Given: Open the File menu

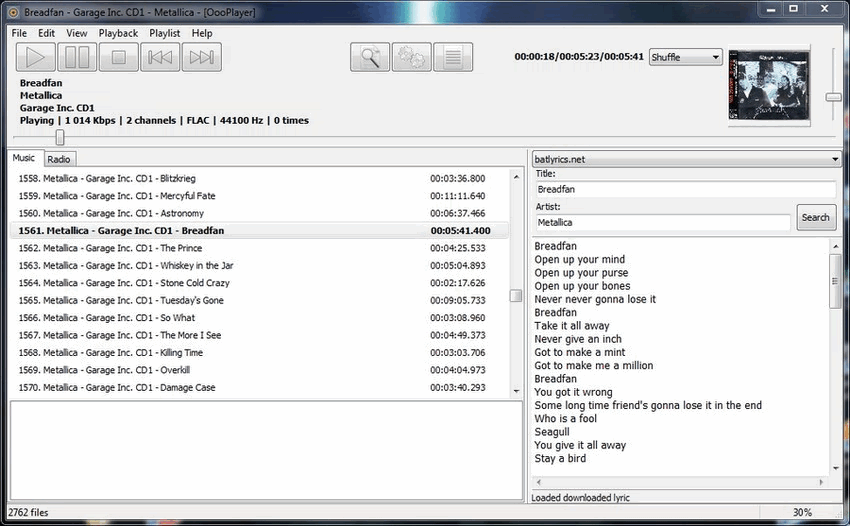Looking at the screenshot, I should pos(19,33).
